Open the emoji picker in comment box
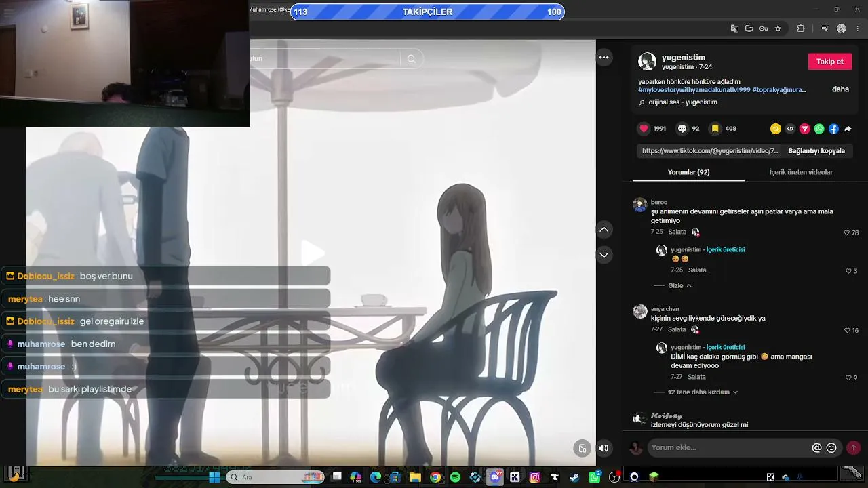This screenshot has width=868, height=488. (831, 448)
